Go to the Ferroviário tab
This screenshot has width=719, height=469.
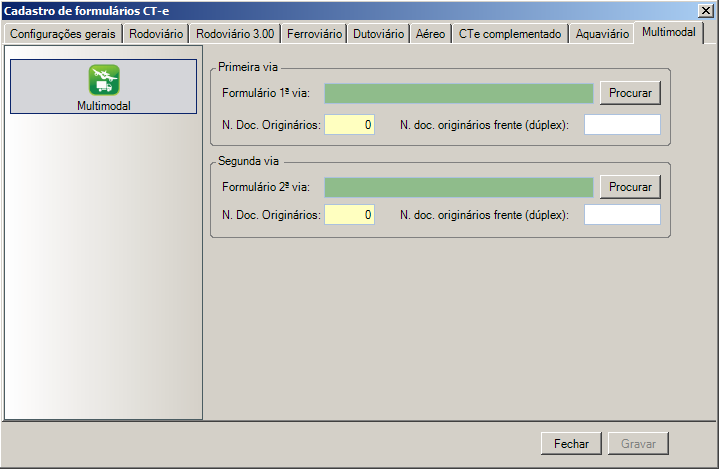pos(314,34)
